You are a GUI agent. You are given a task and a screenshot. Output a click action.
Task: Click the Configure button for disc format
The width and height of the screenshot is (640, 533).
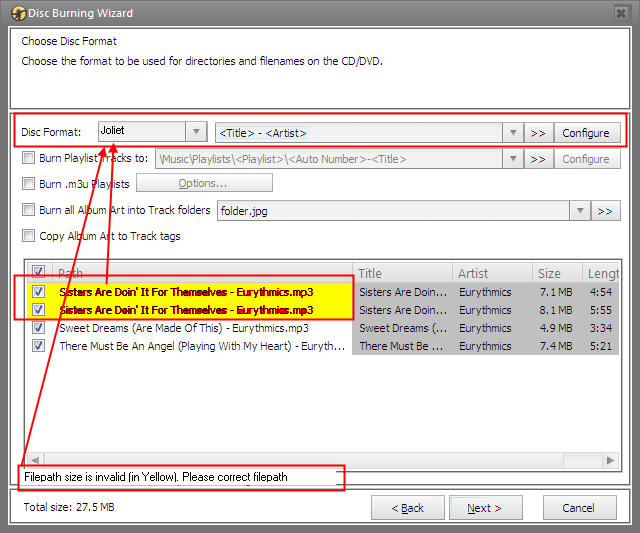click(x=586, y=133)
